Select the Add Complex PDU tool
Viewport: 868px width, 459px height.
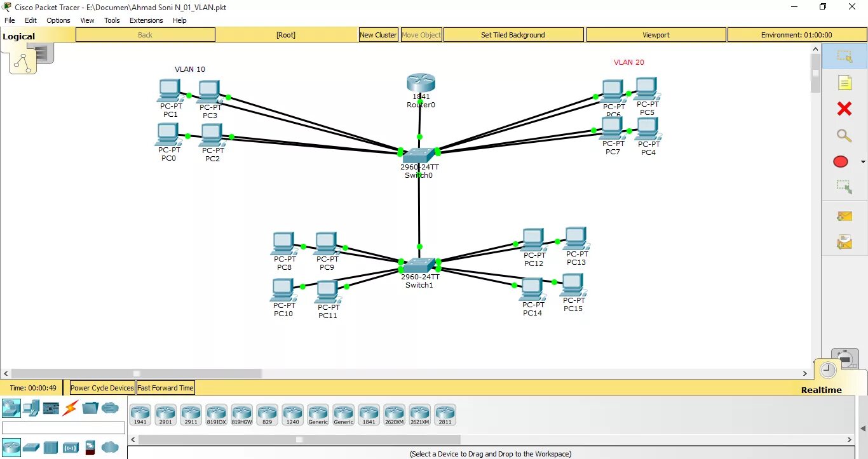845,242
